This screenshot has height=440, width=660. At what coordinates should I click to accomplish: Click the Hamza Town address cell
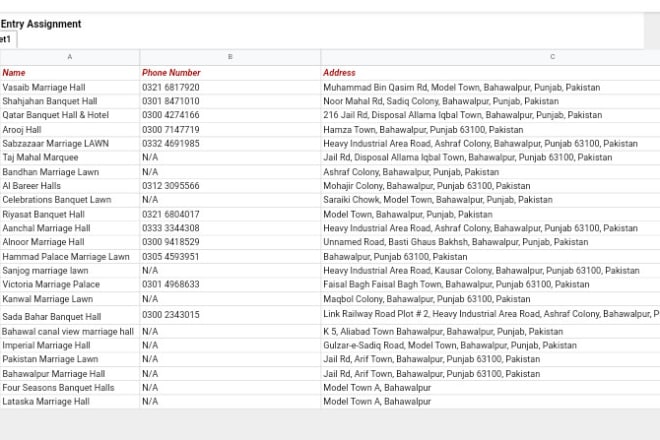click(x=490, y=130)
